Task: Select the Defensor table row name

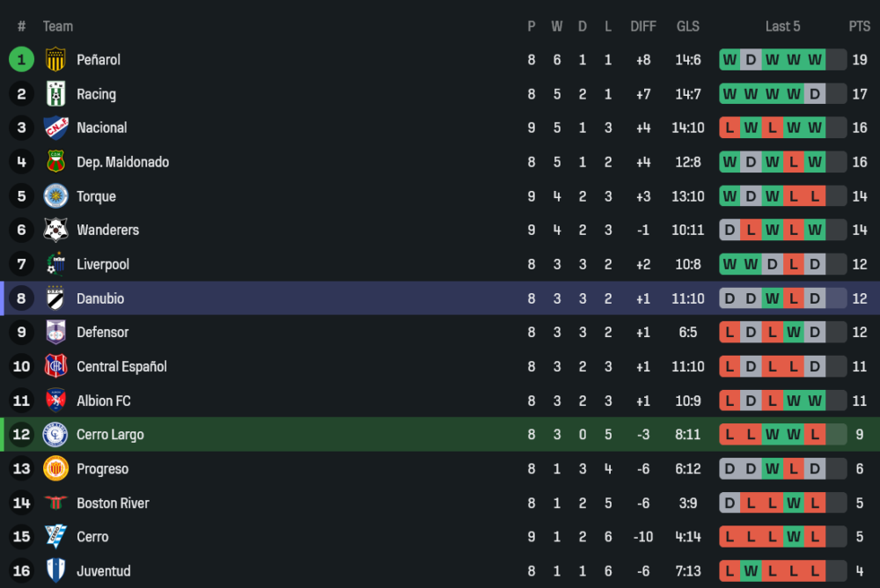Action: coord(102,333)
